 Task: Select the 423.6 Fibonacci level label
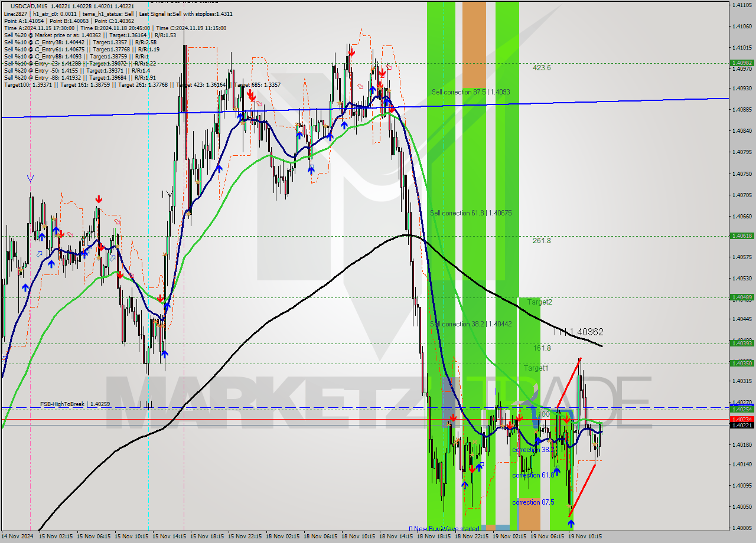tap(542, 68)
